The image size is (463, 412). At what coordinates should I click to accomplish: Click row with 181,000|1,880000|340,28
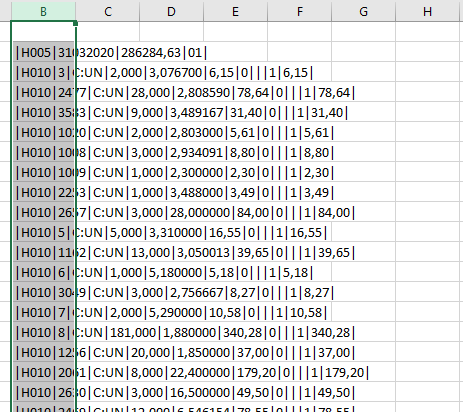[x=185, y=333]
